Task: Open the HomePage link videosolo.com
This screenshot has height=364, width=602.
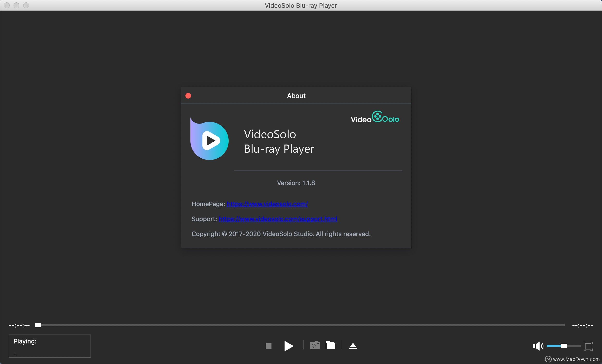Action: 267,204
